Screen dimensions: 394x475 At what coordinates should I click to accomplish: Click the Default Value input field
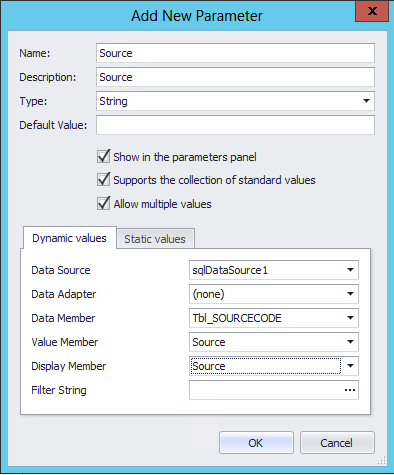235,125
